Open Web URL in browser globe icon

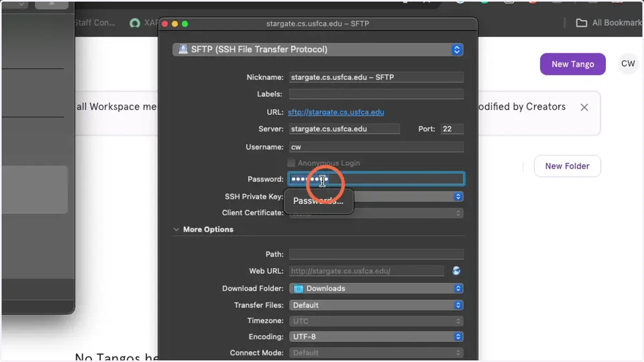coord(456,271)
